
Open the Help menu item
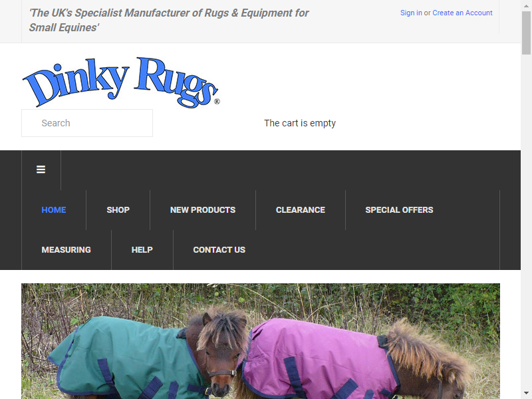142,250
